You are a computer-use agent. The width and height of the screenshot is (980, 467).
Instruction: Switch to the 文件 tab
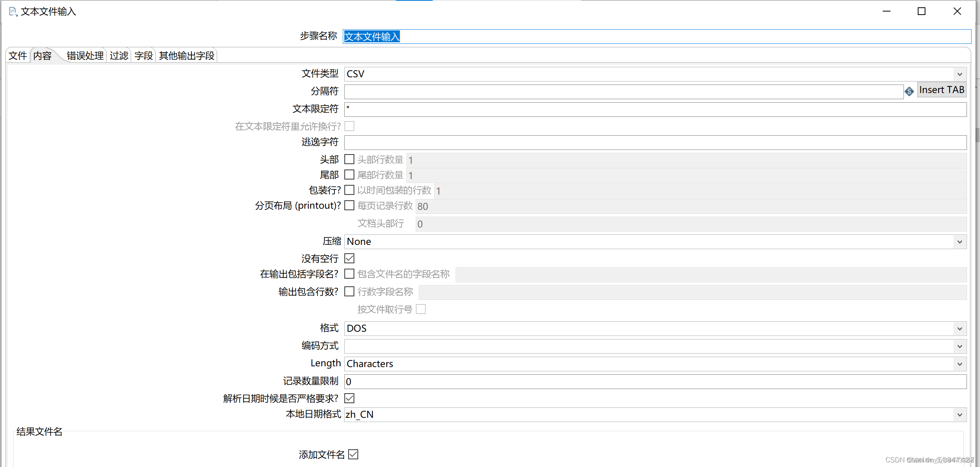click(17, 55)
